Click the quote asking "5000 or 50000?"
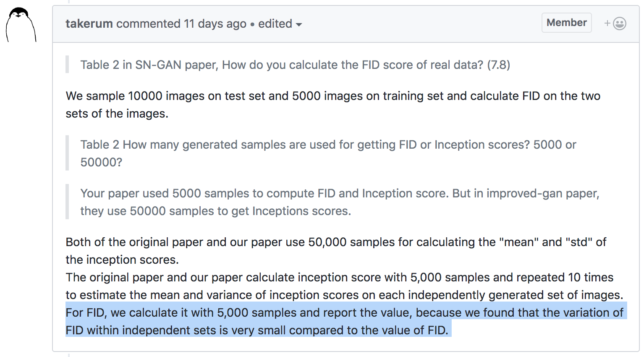The width and height of the screenshot is (644, 357). [327, 145]
